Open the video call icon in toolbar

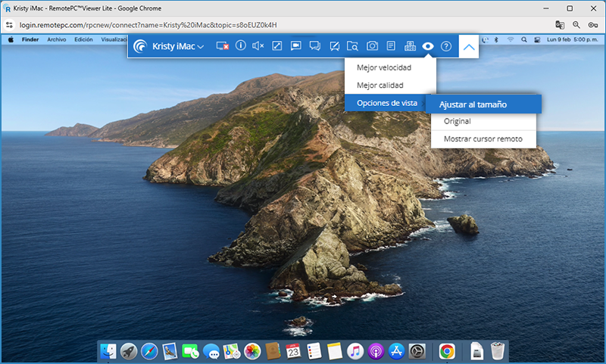tap(295, 46)
